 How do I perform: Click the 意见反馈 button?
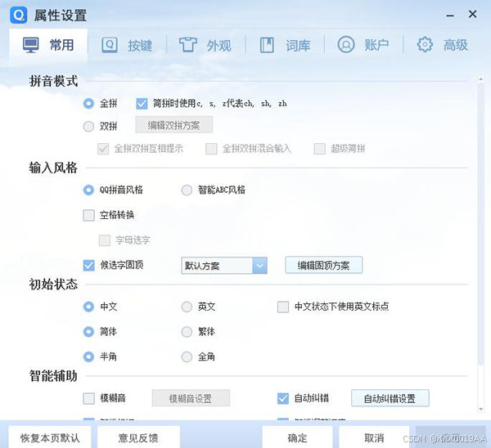(x=138, y=437)
